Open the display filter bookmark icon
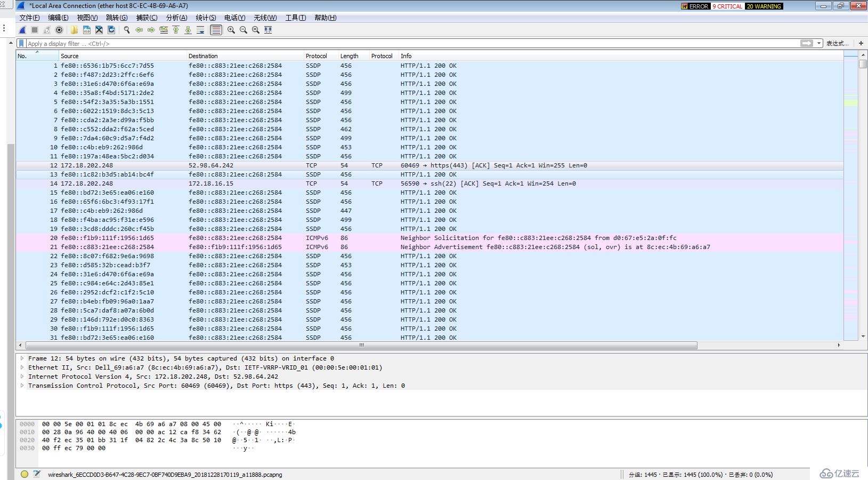This screenshot has width=868, height=480. pos(21,43)
